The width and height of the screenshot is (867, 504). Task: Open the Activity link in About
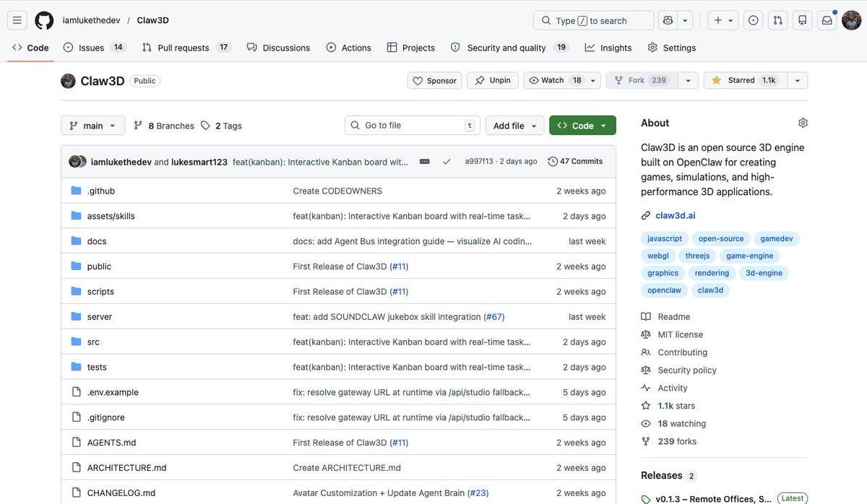point(673,388)
